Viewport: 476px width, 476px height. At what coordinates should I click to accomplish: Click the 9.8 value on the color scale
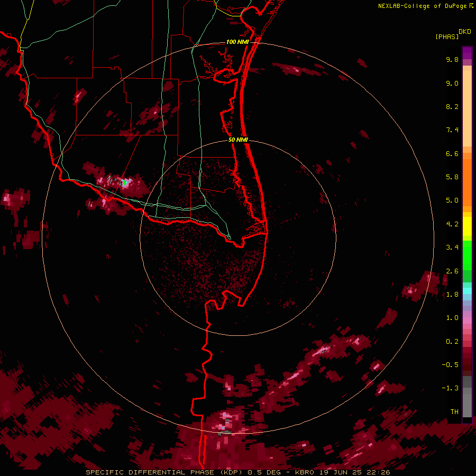pos(452,59)
